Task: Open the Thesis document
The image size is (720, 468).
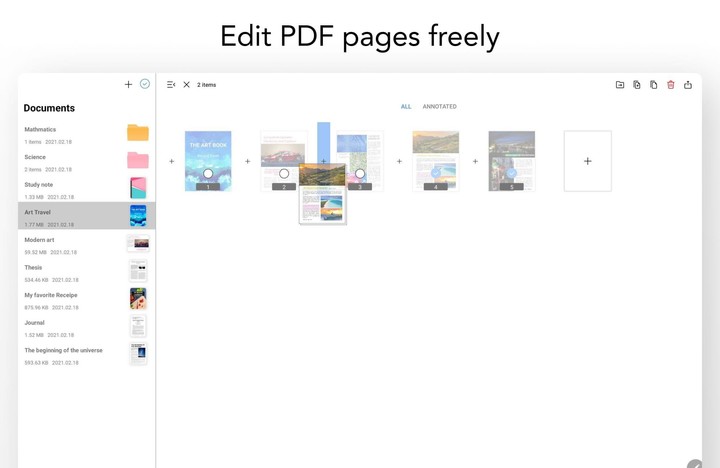Action: click(x=87, y=273)
